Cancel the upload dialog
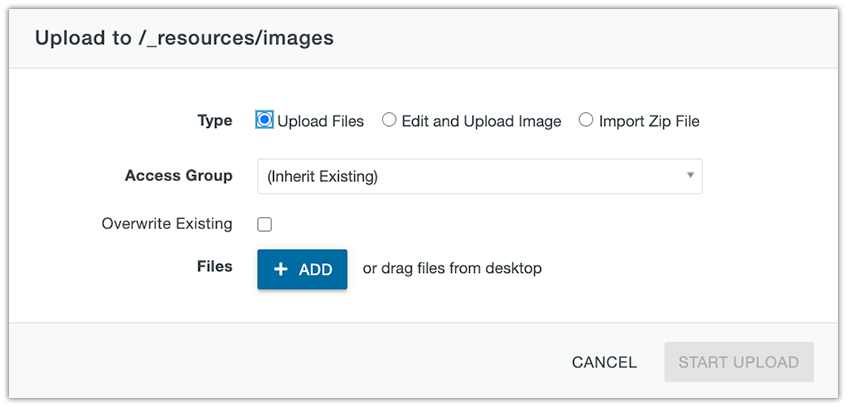The width and height of the screenshot is (850, 407). [x=604, y=362]
